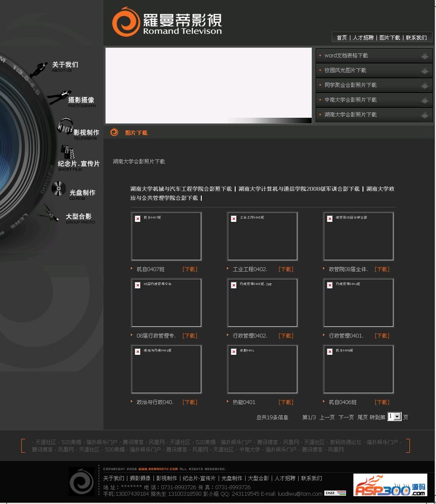Open 图片下载 in top navigation
This screenshot has width=436, height=504.
tap(389, 38)
